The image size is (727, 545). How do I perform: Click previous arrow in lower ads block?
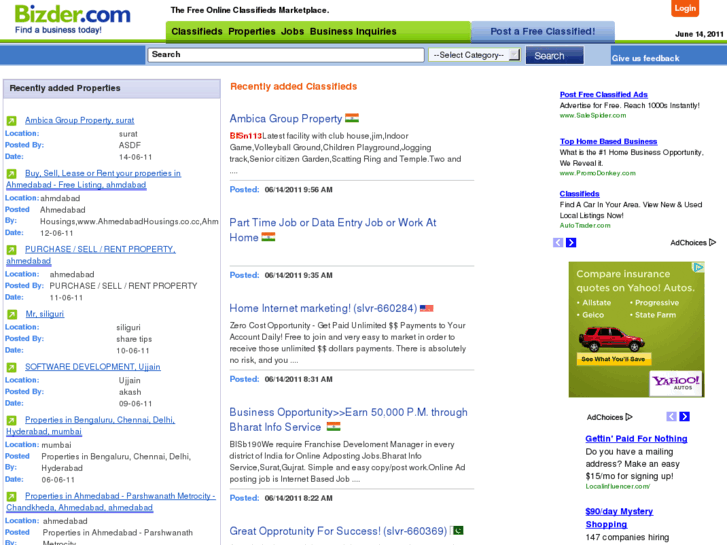point(671,417)
